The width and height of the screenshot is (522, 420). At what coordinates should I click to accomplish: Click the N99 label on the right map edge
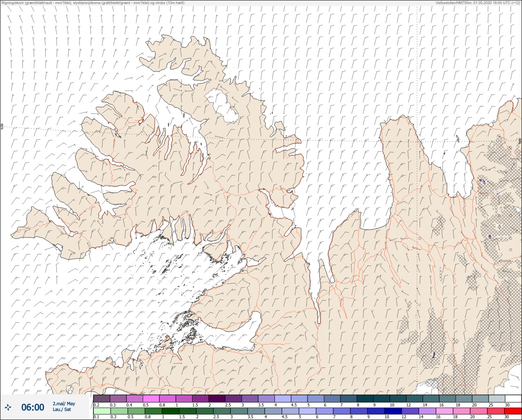point(520,141)
